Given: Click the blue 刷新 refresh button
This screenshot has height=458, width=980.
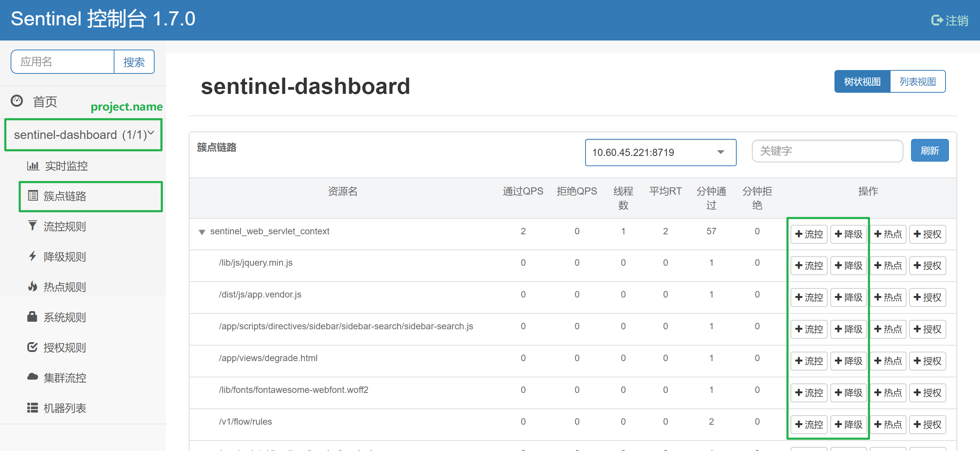Looking at the screenshot, I should [929, 151].
